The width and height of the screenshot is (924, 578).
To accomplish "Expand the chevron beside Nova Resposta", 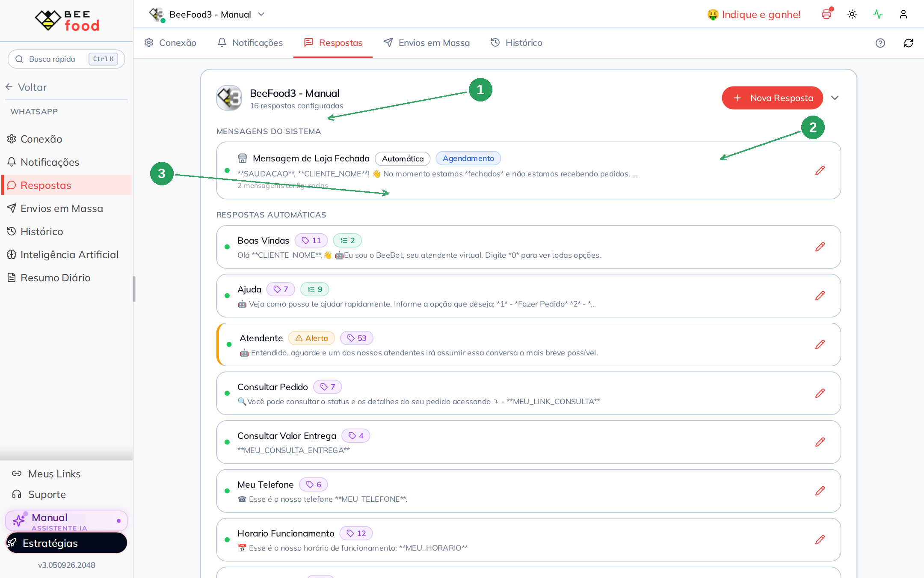I will [x=835, y=98].
